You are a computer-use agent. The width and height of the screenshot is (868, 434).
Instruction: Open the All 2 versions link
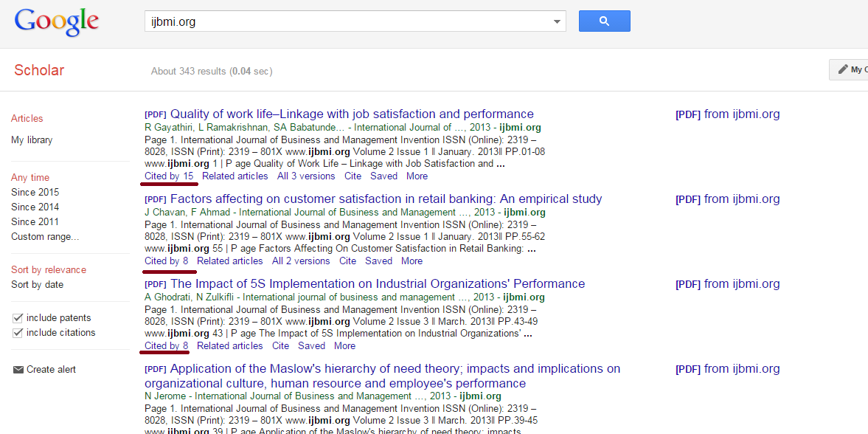coord(301,261)
